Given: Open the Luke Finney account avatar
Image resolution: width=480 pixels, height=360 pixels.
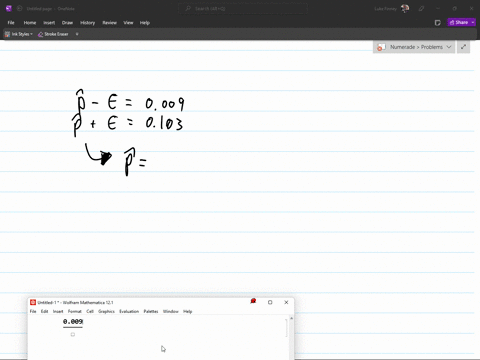Looking at the screenshot, I should point(405,9).
